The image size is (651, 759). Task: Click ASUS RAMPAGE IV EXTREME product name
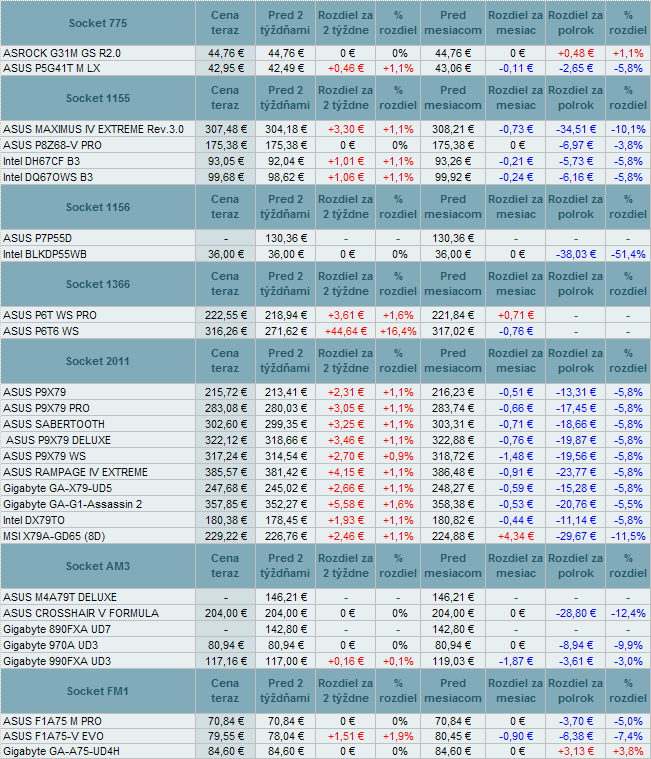76,472
